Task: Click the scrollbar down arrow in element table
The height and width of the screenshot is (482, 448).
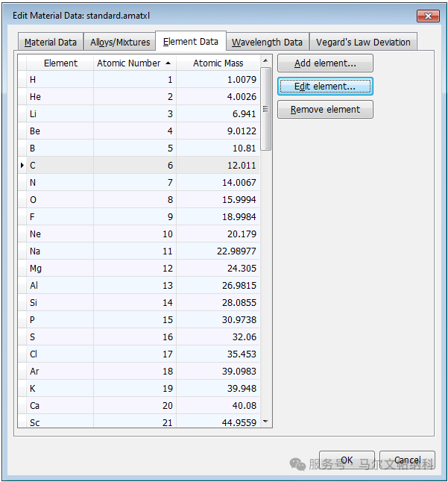Action: pyautogui.click(x=265, y=422)
